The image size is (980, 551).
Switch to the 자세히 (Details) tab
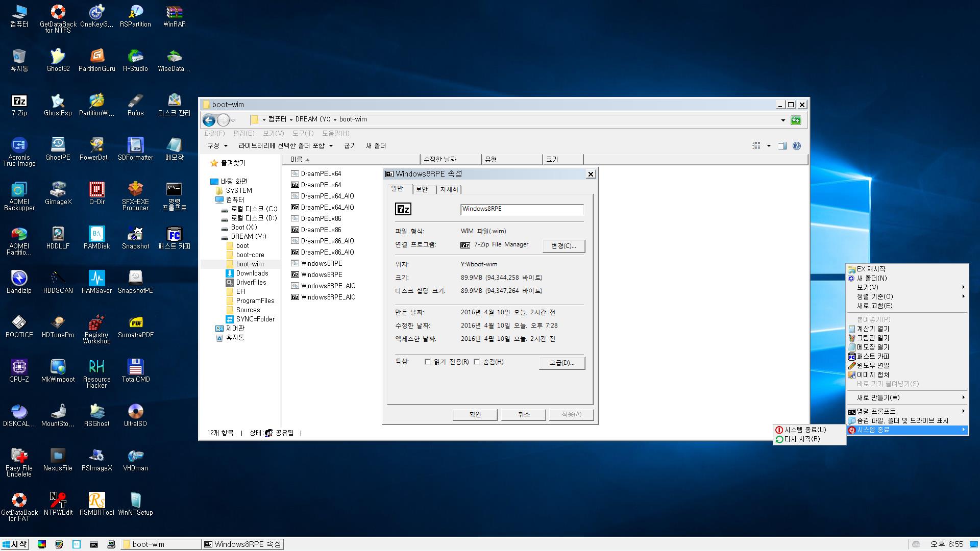tap(449, 189)
